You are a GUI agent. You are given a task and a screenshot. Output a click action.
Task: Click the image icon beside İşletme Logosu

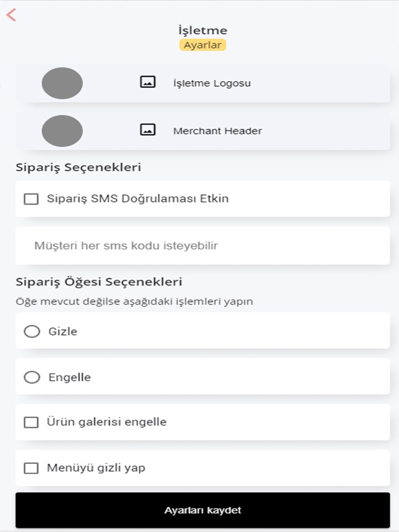click(x=148, y=82)
